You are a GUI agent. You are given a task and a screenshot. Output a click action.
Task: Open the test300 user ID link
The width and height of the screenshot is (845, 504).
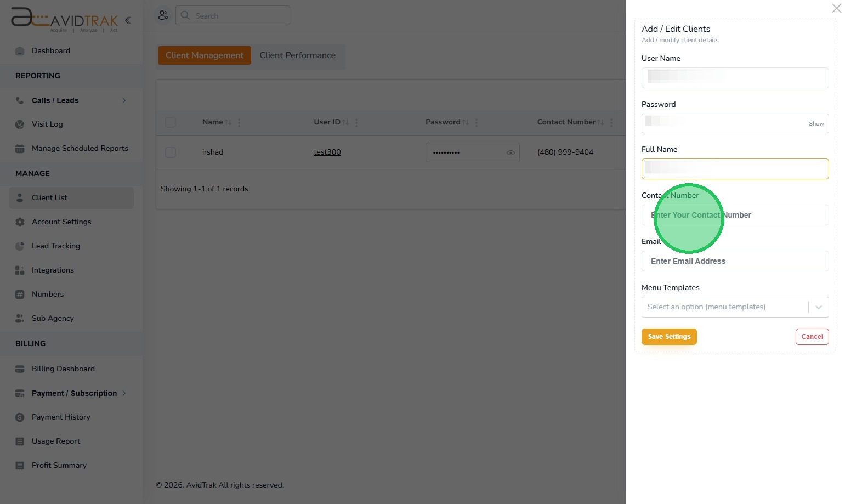point(327,152)
